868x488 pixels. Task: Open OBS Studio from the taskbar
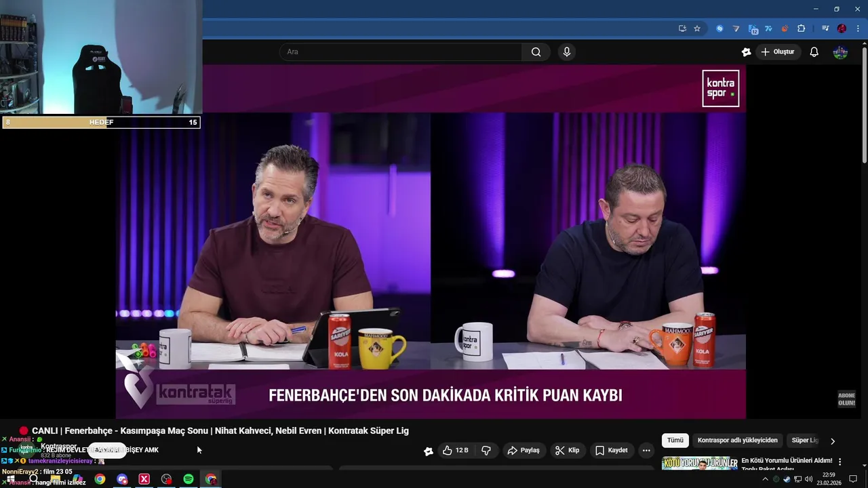[166, 479]
